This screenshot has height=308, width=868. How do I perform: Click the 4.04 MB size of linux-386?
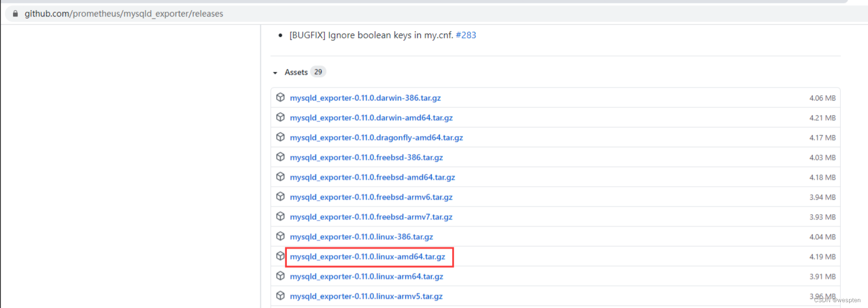click(822, 237)
